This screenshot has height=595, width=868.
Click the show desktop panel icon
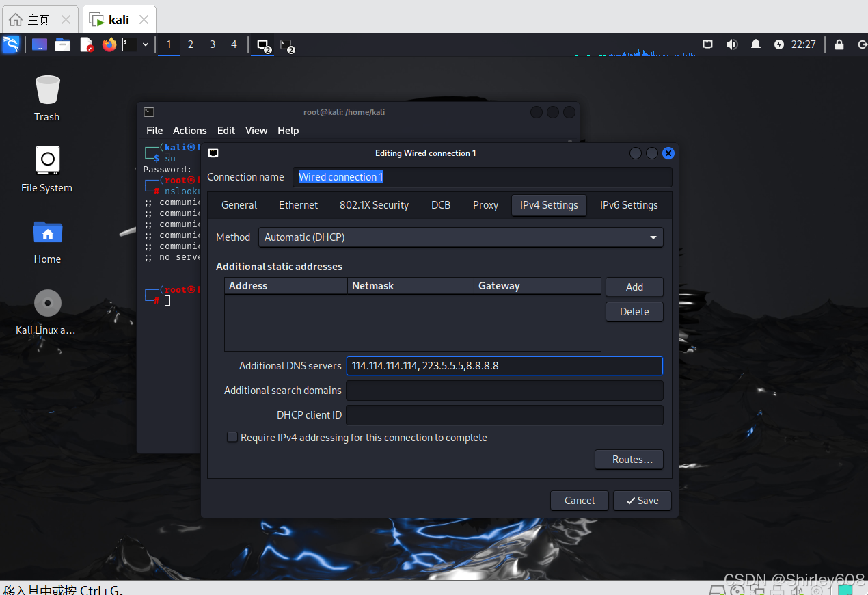coord(40,44)
